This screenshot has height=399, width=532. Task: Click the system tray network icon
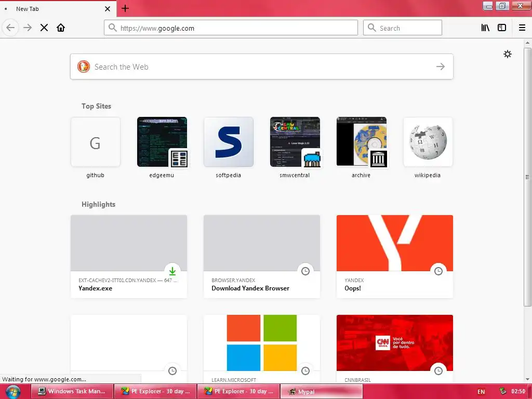pos(503,391)
